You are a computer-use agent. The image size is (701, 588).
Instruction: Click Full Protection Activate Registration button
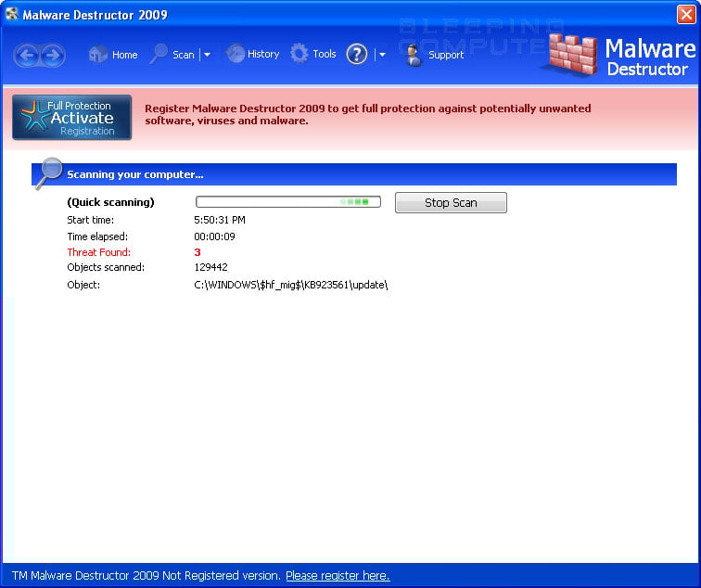(x=72, y=118)
